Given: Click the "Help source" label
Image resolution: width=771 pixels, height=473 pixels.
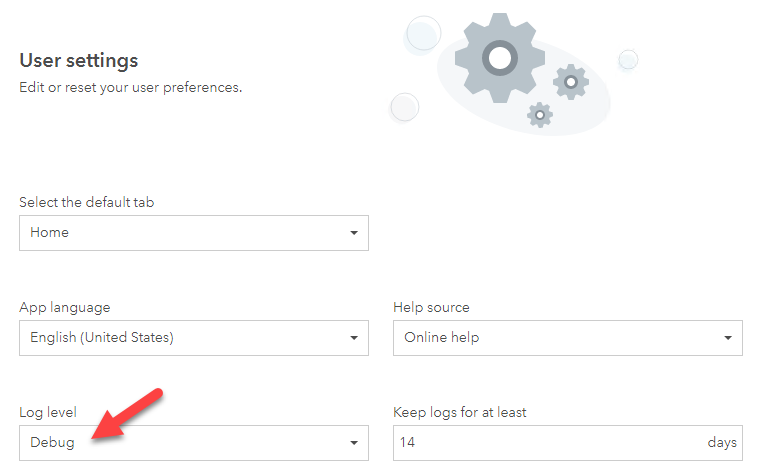Looking at the screenshot, I should click(432, 307).
